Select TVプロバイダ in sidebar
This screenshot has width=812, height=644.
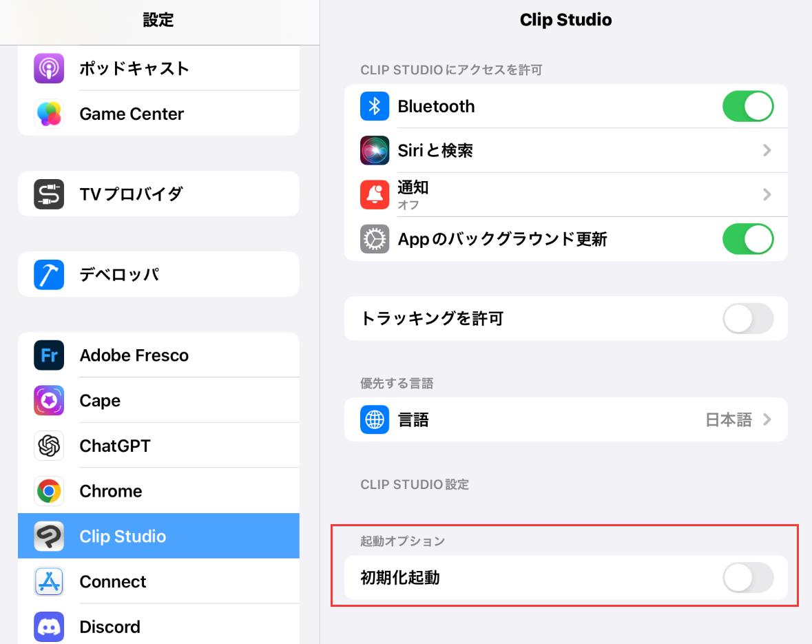click(x=158, y=194)
